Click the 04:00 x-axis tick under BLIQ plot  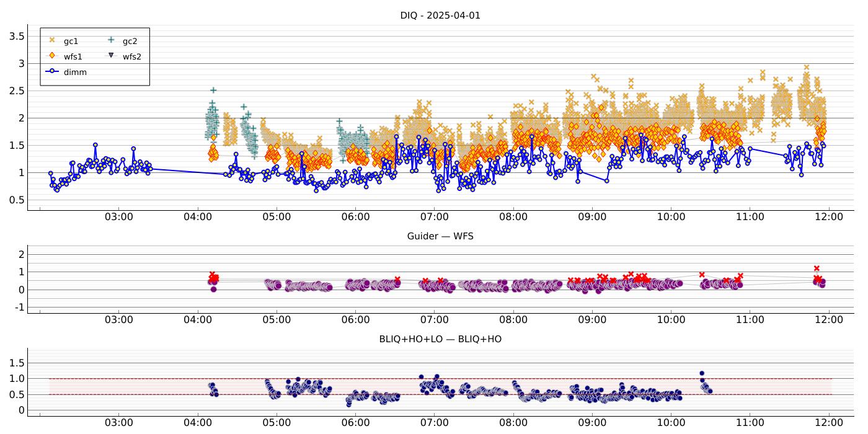click(x=198, y=423)
